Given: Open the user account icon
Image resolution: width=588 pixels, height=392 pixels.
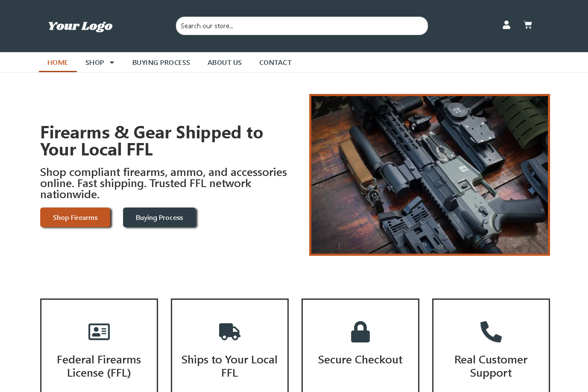Looking at the screenshot, I should (506, 25).
